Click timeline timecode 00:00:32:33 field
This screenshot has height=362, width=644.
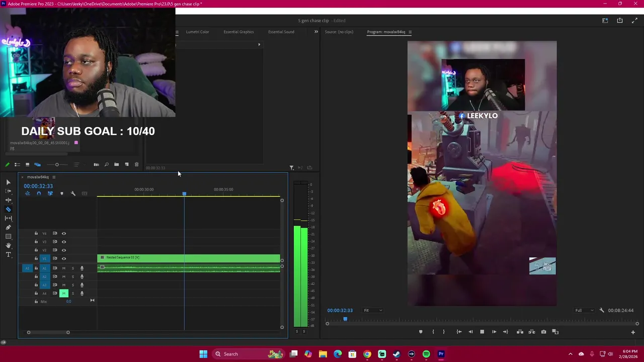[x=38, y=186]
